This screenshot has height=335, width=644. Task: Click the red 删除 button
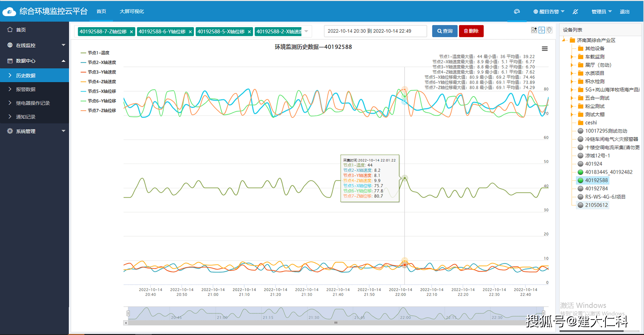coord(471,31)
